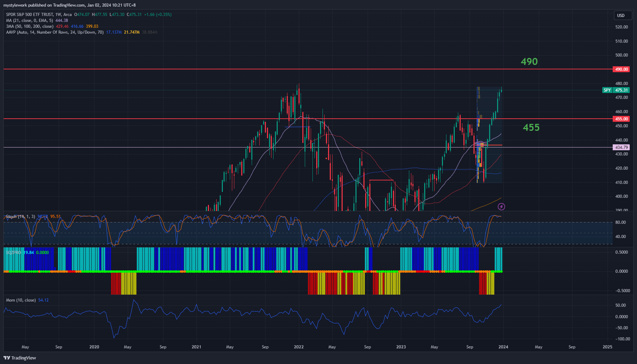
Task: Click the SQZPRO indicator label
Action: (14, 253)
